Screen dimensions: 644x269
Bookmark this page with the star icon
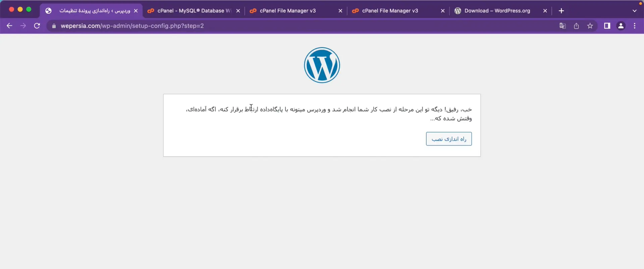point(590,26)
